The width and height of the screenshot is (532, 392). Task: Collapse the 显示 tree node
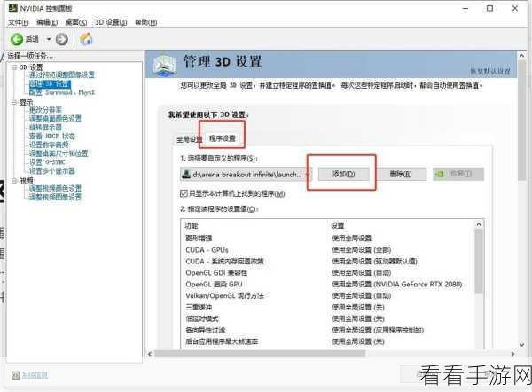coord(14,102)
